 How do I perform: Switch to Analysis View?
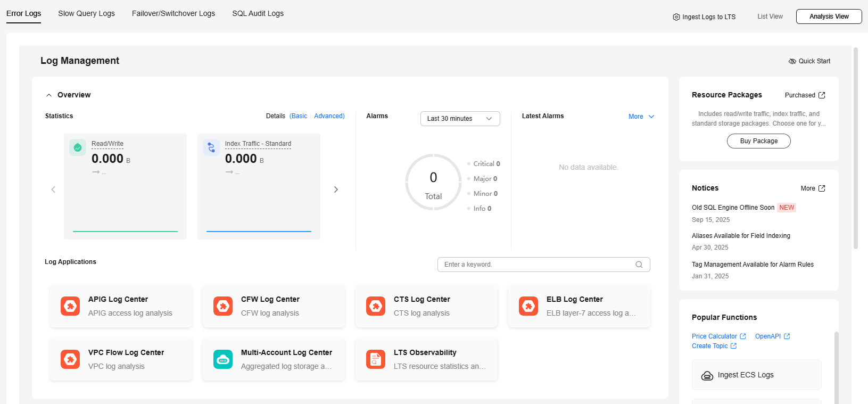click(829, 17)
